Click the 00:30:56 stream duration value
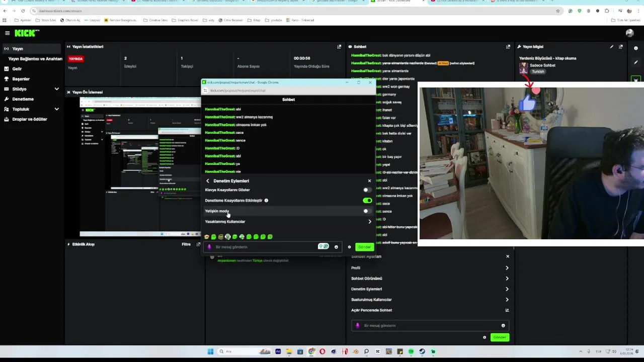The height and width of the screenshot is (362, 644). 302,58
